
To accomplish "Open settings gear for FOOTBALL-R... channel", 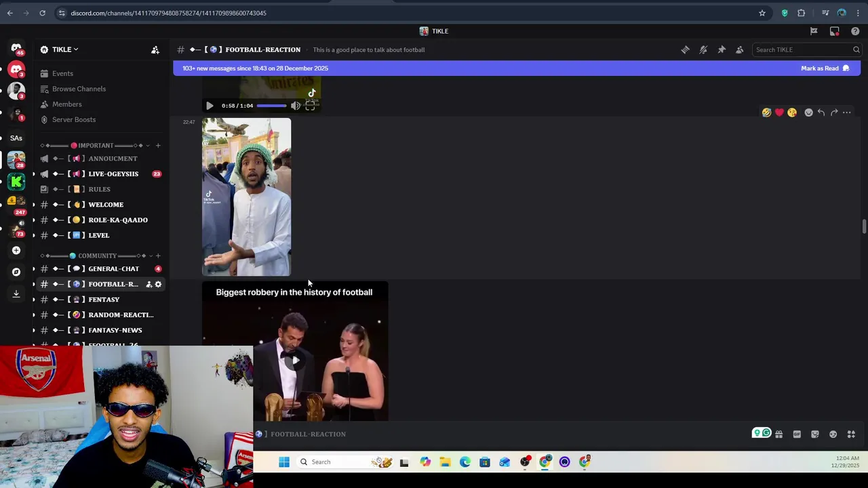I will pos(158,284).
